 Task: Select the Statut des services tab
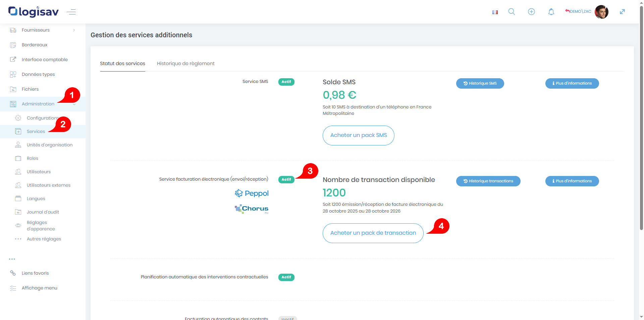tap(122, 63)
